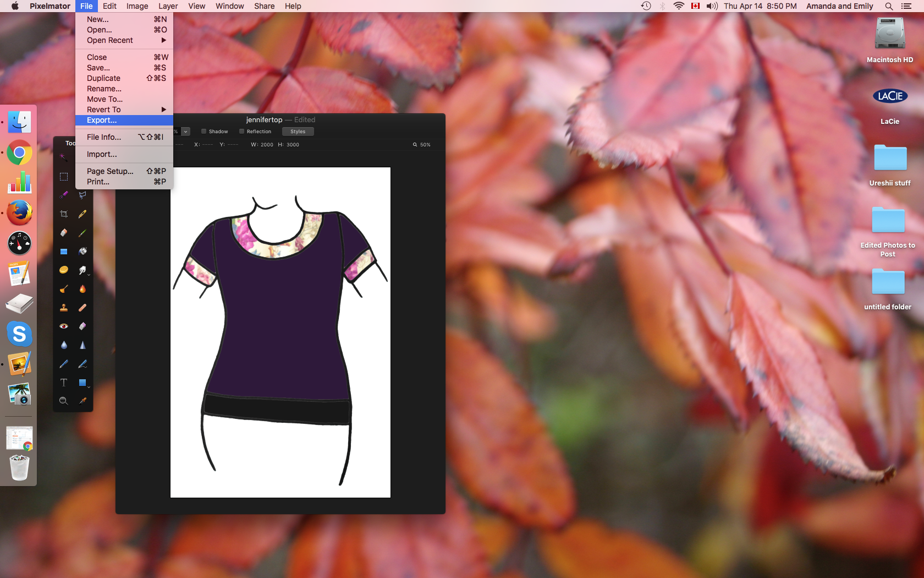Select the Type tool
924x578 pixels.
coord(64,382)
